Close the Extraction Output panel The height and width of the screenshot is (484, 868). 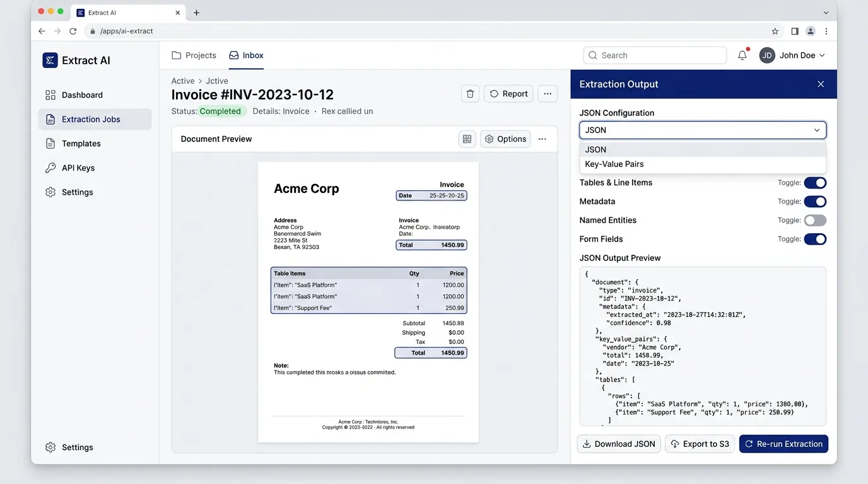pyautogui.click(x=821, y=84)
